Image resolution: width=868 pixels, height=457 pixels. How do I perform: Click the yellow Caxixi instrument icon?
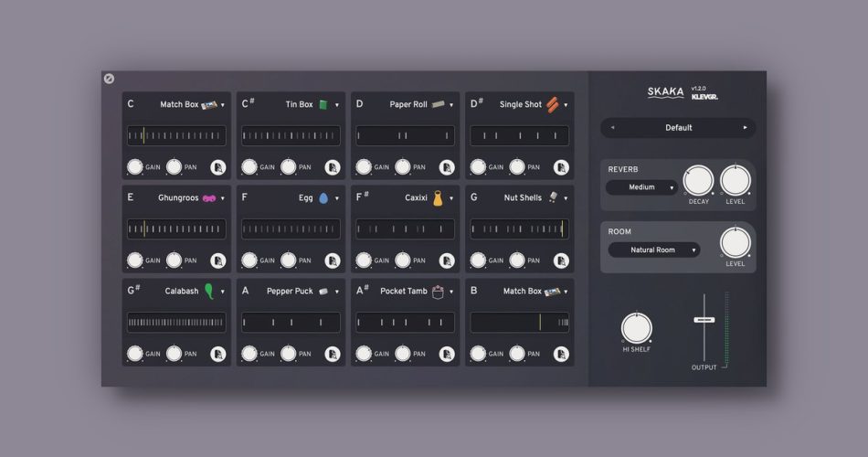coord(438,197)
